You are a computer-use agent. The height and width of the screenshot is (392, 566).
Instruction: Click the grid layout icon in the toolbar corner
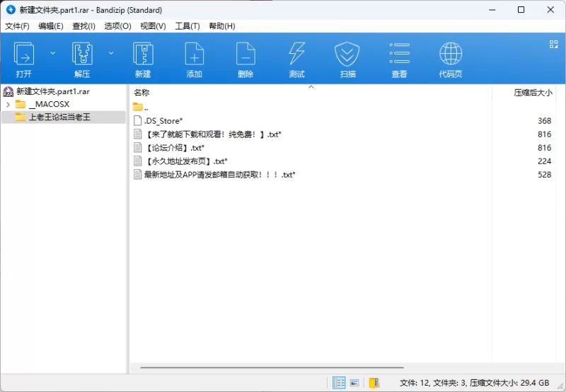click(x=553, y=44)
